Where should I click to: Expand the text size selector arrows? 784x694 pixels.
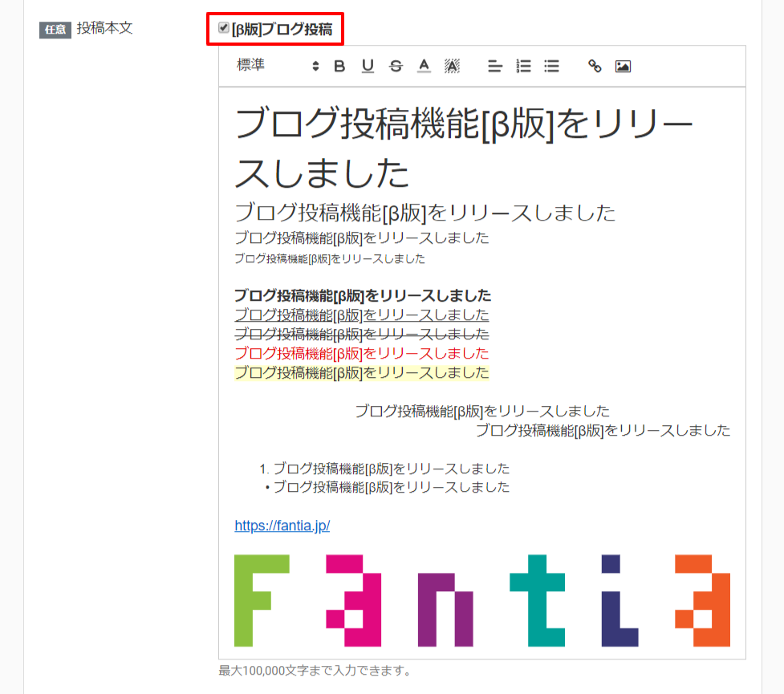point(316,67)
